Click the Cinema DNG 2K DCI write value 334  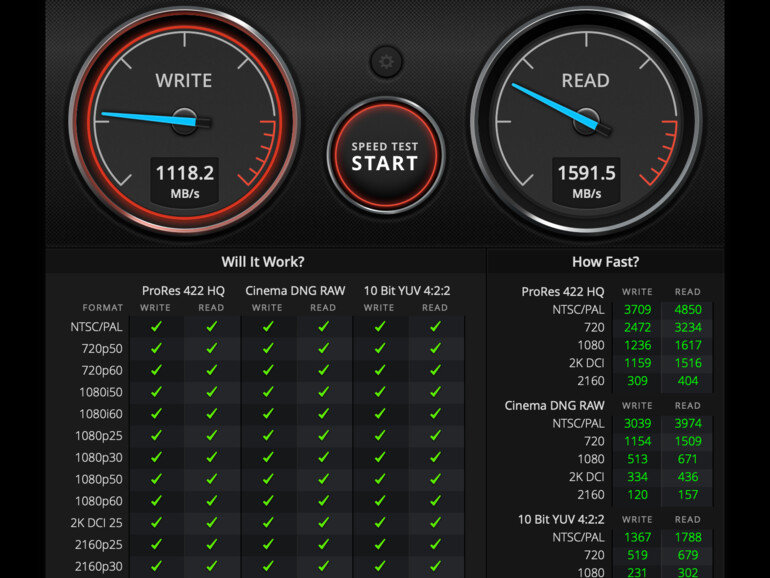(637, 477)
